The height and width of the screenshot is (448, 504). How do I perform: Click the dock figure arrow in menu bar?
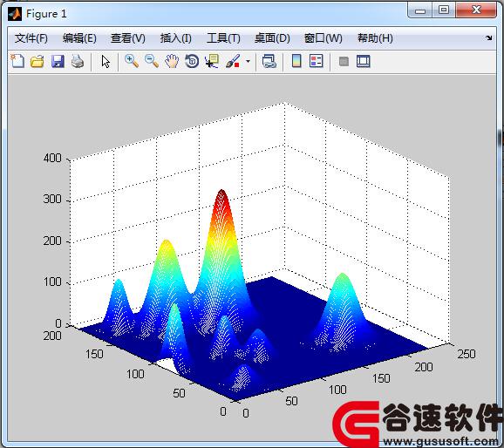[489, 38]
